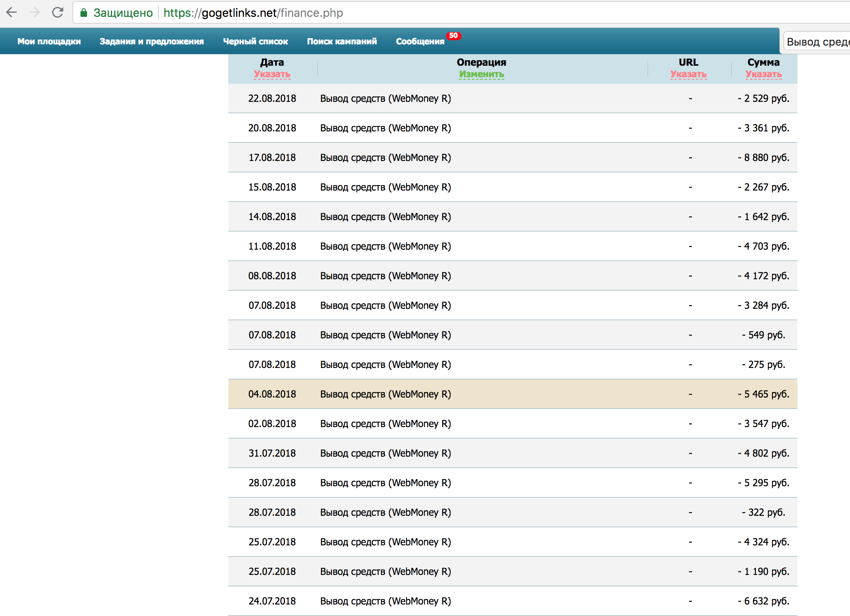Click the Вывод средств field top right
This screenshot has height=616, width=850.
point(817,41)
